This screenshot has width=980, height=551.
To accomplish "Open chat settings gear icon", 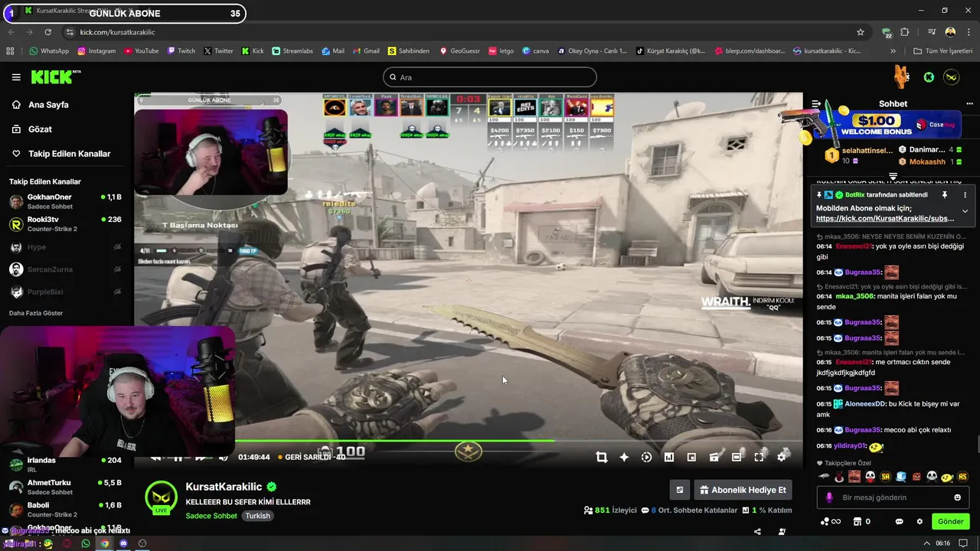I will pyautogui.click(x=920, y=522).
